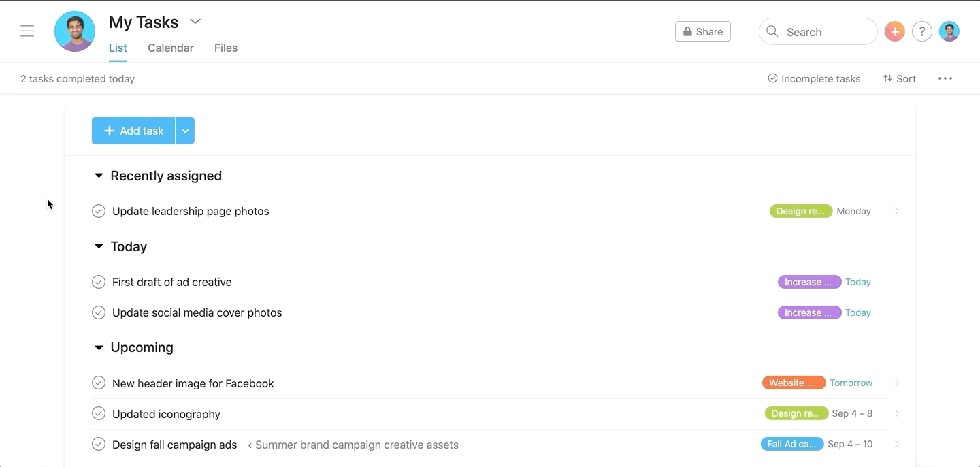The width and height of the screenshot is (980, 467).
Task: Focus the Search field
Action: point(818,31)
